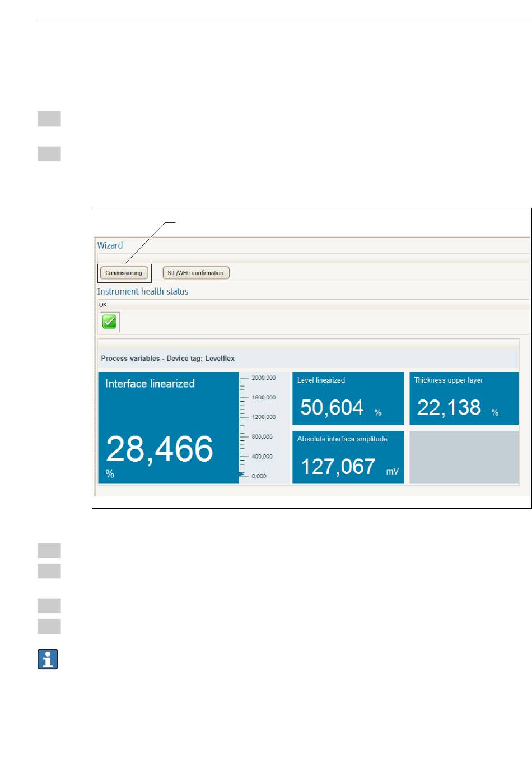Open the SIL/WHG confirmation wizard

(x=195, y=273)
